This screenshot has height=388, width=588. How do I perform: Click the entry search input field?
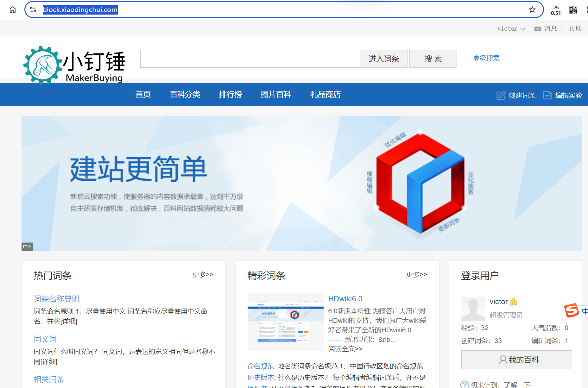click(x=250, y=59)
